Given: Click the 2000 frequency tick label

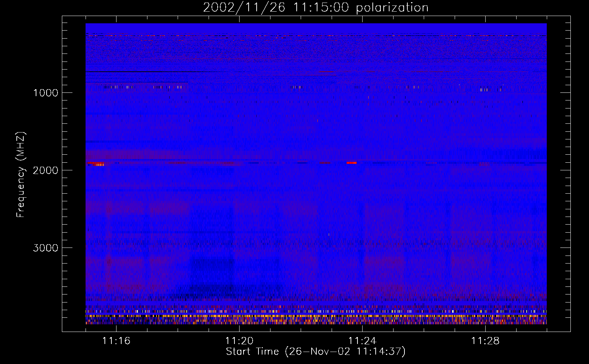Looking at the screenshot, I should [x=46, y=170].
